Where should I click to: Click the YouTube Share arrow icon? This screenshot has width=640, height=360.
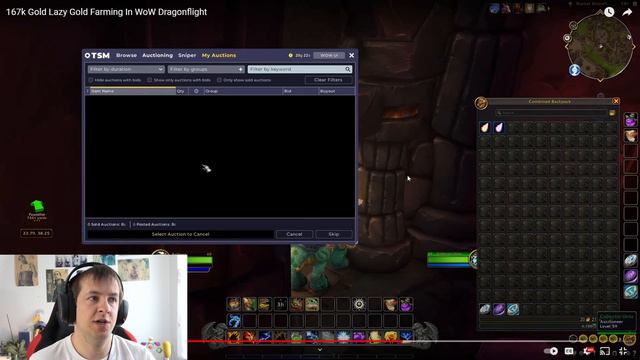click(x=627, y=12)
